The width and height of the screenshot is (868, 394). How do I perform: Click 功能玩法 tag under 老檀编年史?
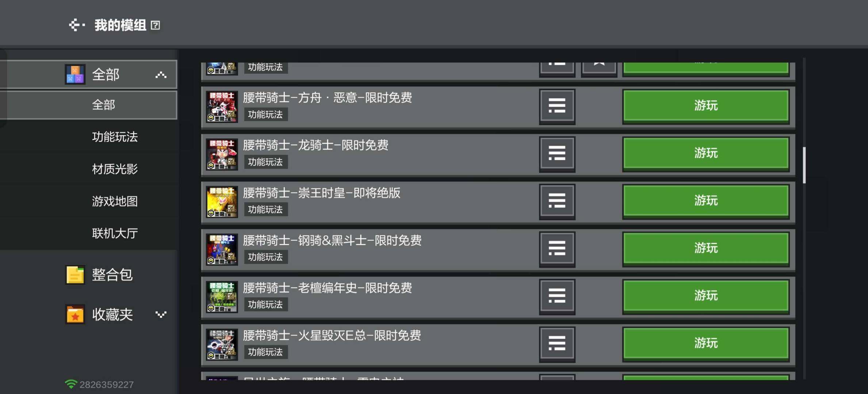(265, 305)
